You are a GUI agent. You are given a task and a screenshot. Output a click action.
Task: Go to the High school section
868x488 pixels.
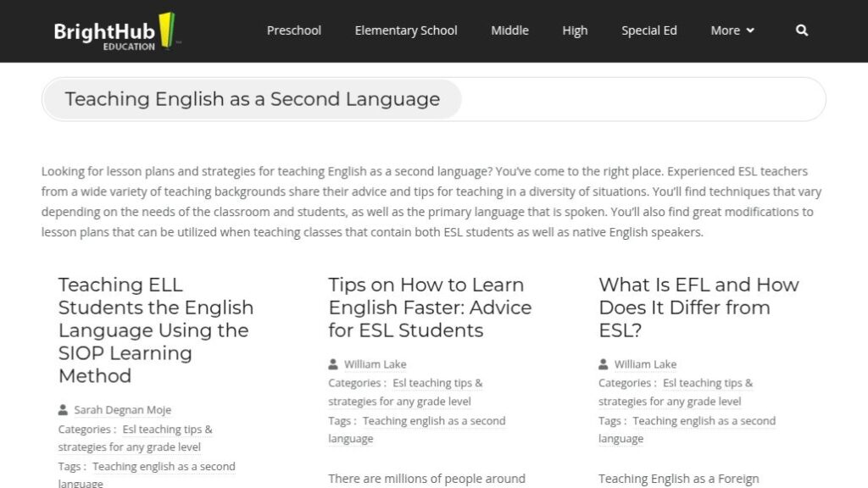pyautogui.click(x=575, y=30)
